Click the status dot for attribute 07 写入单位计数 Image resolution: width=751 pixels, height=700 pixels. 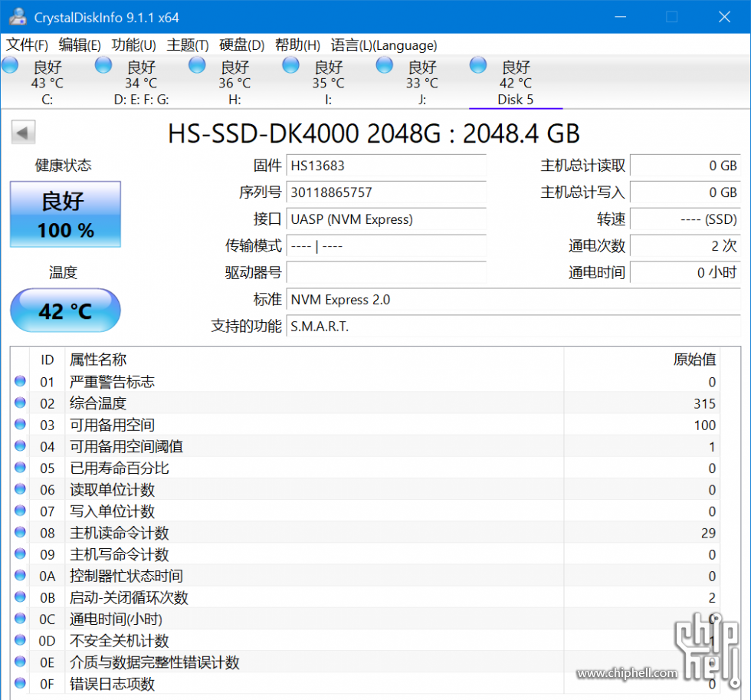pyautogui.click(x=20, y=511)
